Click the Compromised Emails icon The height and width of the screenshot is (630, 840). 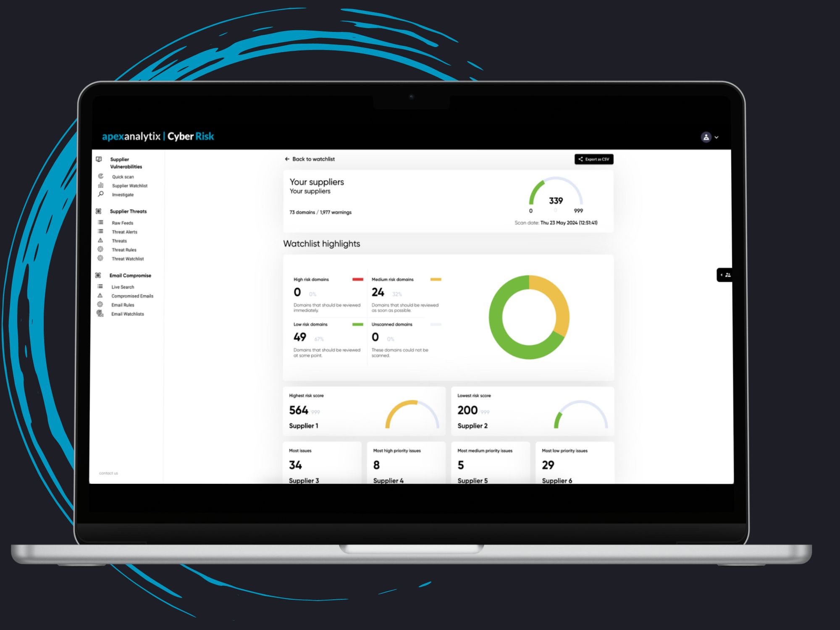[x=100, y=295]
